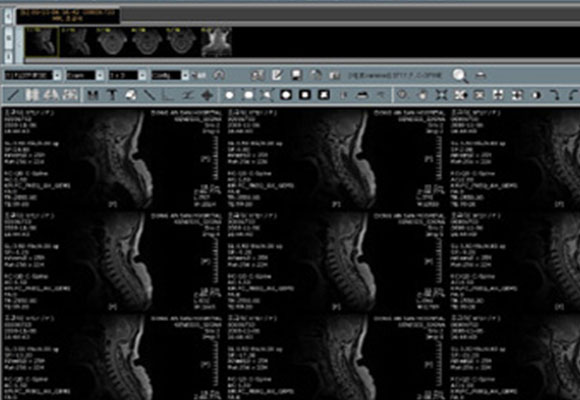
Task: Open the layout grid size dropdown arrow
Action: click(x=142, y=75)
